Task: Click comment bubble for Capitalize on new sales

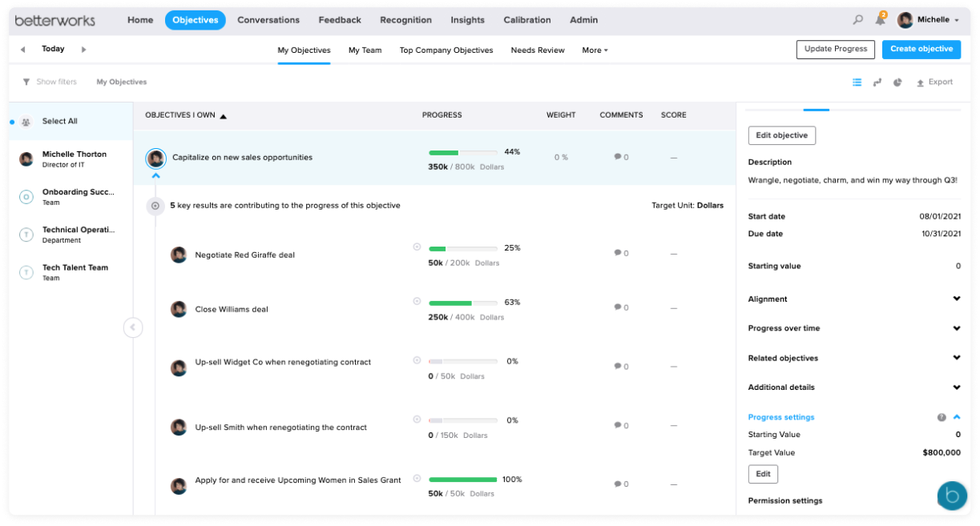Action: [618, 157]
